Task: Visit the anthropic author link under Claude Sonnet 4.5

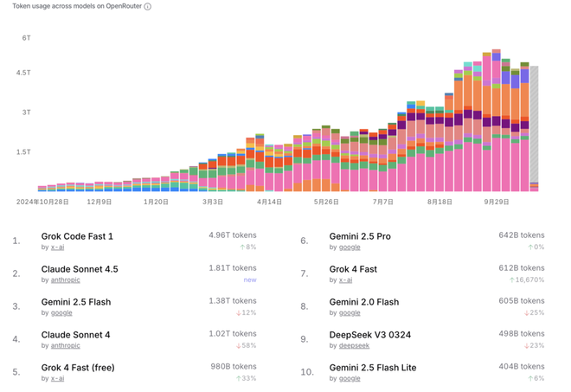Action: (x=67, y=280)
